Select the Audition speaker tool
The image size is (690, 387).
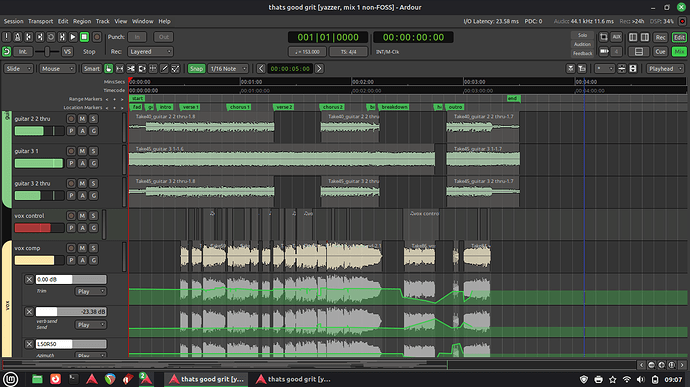click(x=142, y=69)
